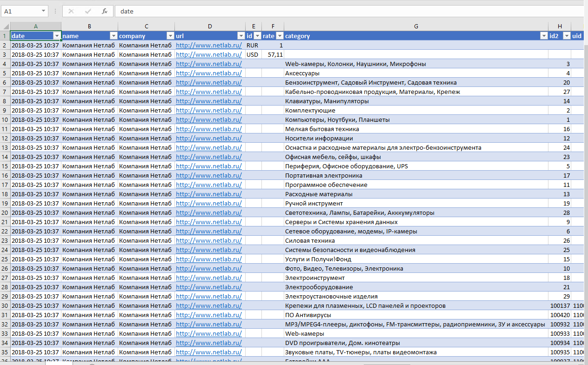Select the Силовая техника cell
The height and width of the screenshot is (365, 588).
tap(416, 240)
